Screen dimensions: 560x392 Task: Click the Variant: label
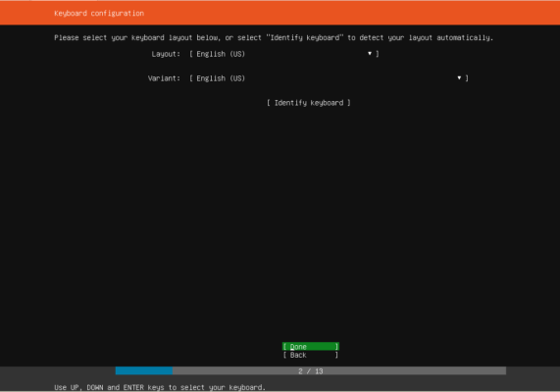[164, 78]
